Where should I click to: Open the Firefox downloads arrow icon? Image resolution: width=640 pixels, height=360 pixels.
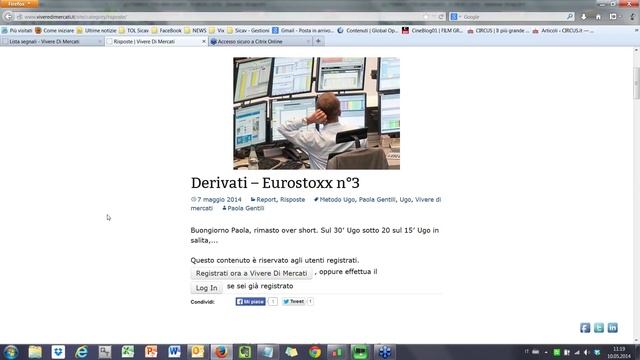pos(584,17)
